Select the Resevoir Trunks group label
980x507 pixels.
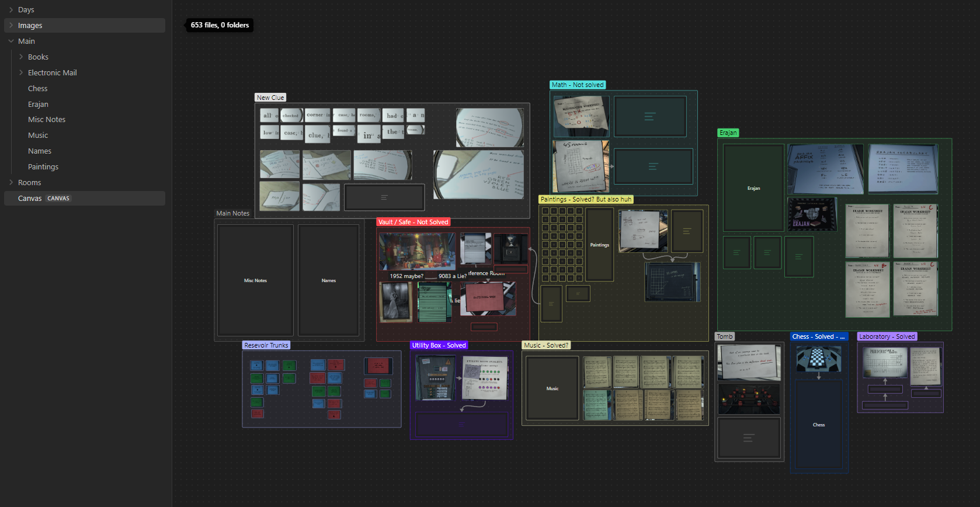266,345
